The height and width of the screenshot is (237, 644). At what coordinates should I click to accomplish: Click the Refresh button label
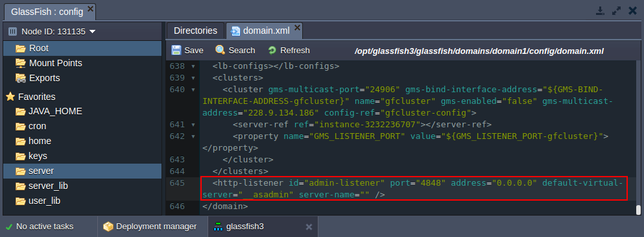295,50
